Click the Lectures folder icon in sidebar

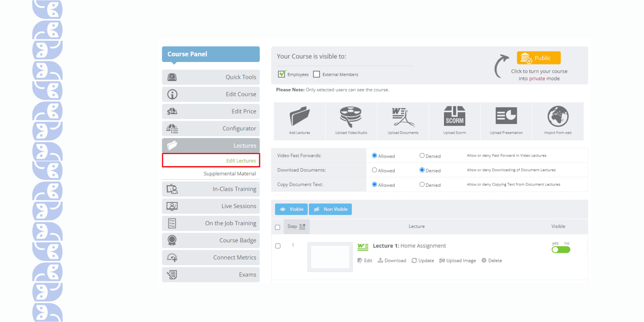coord(172,145)
